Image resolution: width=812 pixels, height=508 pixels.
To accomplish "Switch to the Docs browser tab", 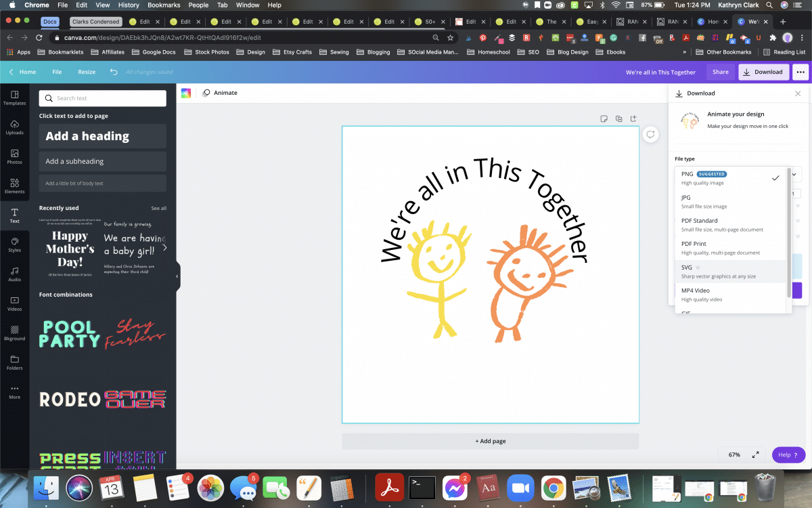I will coord(50,22).
